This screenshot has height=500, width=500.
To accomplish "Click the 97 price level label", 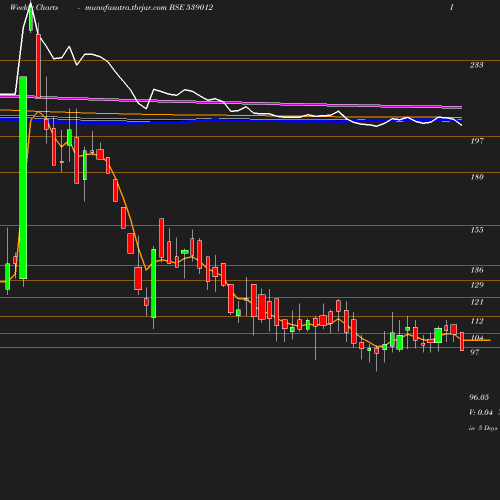I will click(475, 352).
